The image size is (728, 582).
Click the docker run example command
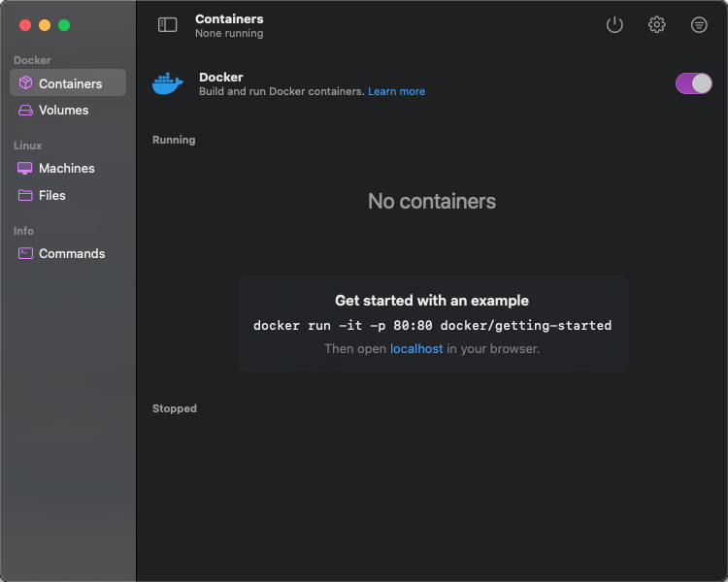point(432,325)
